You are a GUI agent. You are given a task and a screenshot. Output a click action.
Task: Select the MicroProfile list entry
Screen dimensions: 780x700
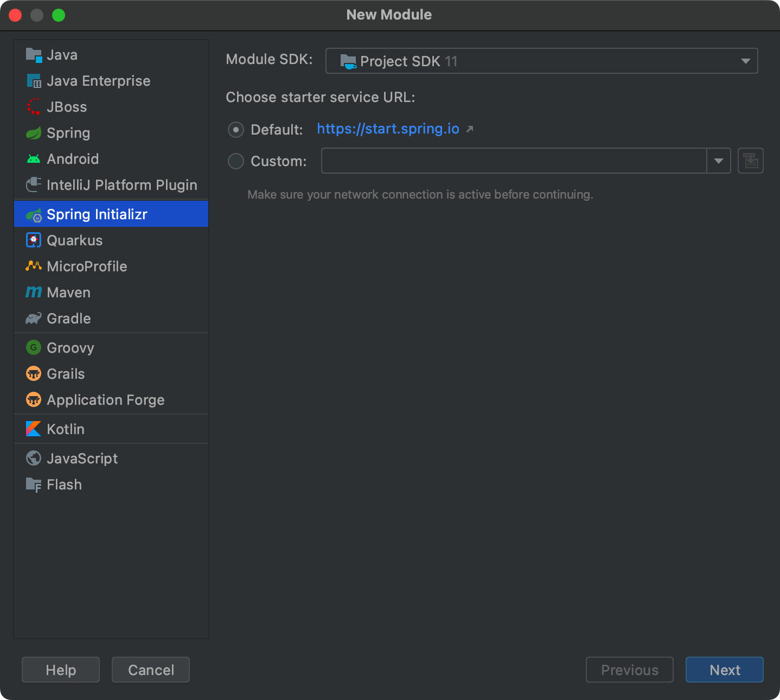coord(111,266)
